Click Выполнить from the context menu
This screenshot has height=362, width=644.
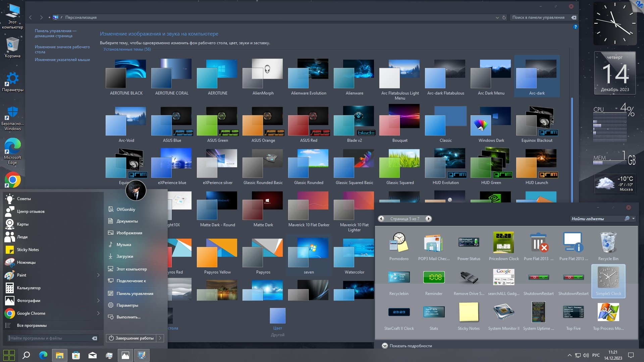[128, 317]
